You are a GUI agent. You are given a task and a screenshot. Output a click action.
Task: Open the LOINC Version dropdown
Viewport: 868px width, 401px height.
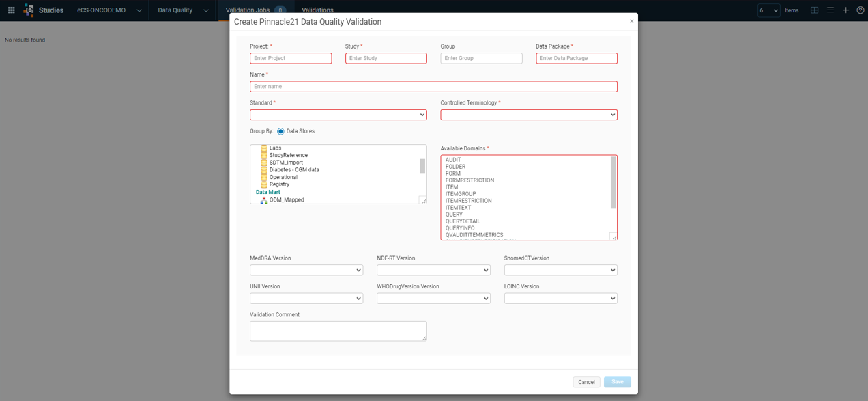click(561, 299)
